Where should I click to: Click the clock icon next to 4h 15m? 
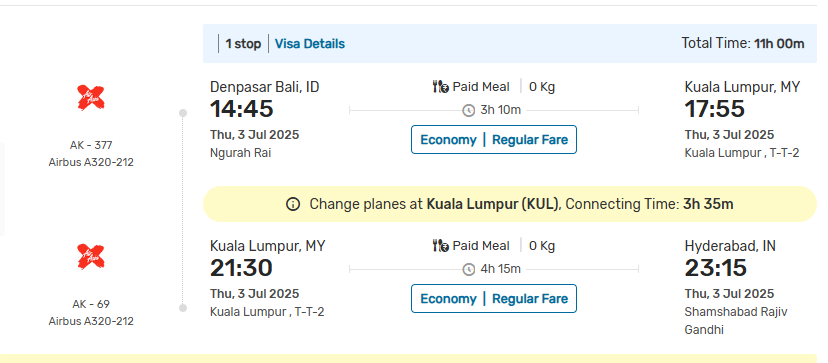pos(468,269)
